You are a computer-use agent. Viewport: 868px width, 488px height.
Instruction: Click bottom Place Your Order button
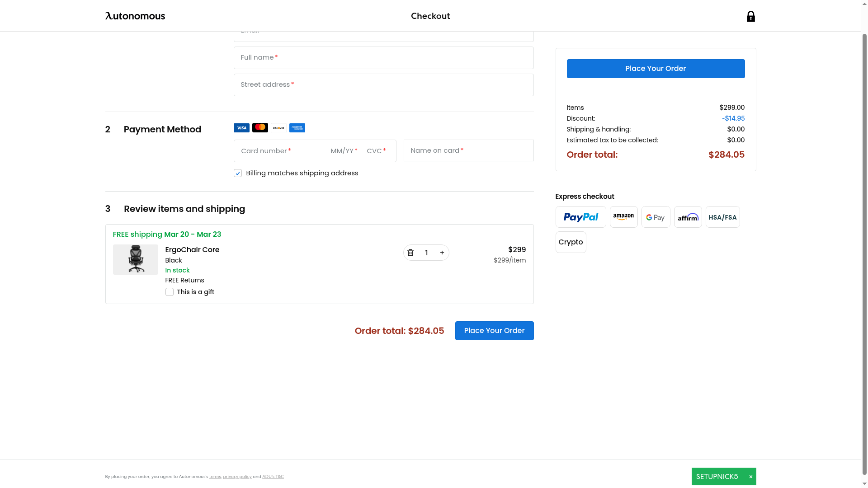click(x=494, y=331)
